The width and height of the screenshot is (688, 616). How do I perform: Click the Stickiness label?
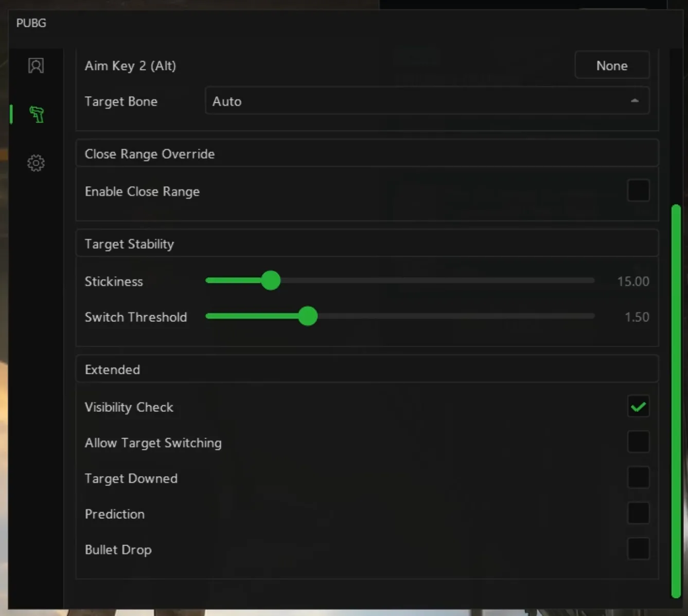(114, 281)
